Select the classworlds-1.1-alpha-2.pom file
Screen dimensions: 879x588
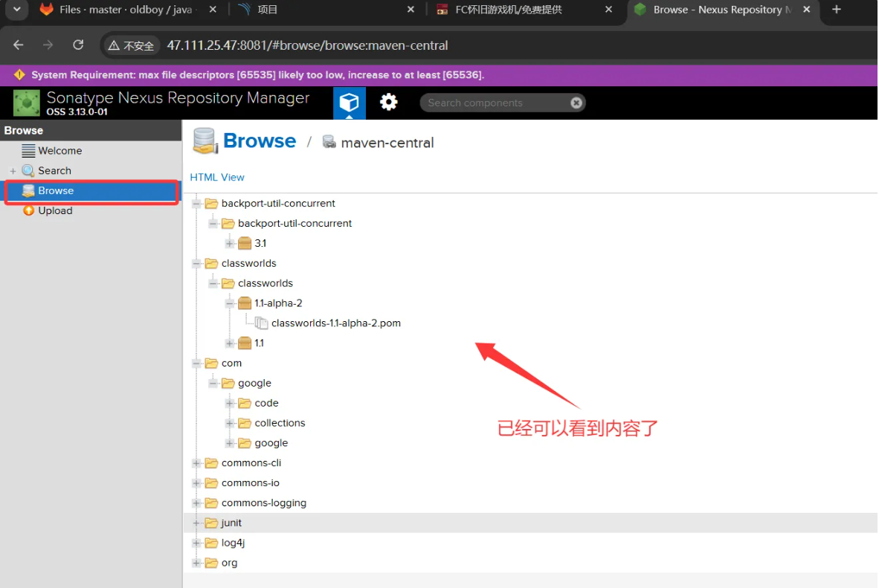(x=336, y=323)
